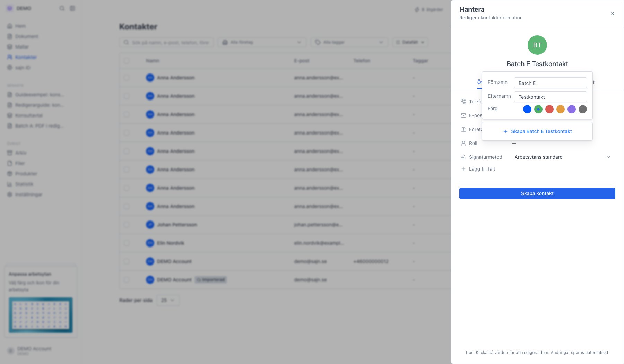Click the plus icon in Skapa Batch E link
624x364 pixels.
(505, 131)
